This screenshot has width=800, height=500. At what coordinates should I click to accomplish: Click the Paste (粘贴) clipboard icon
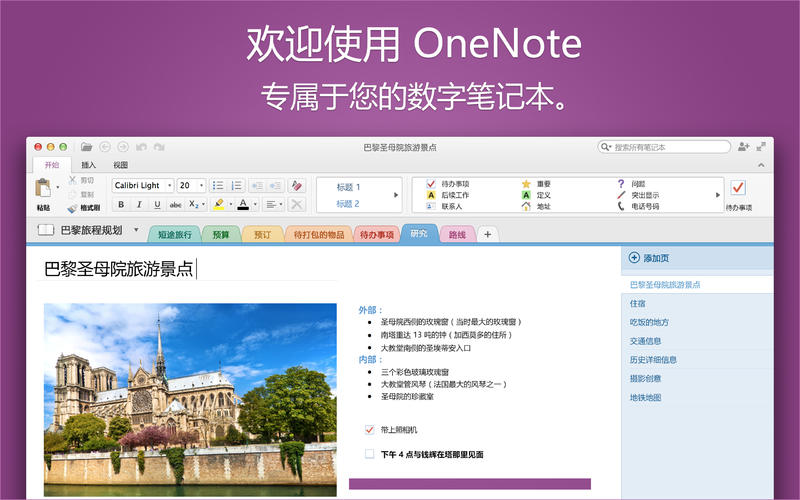43,188
